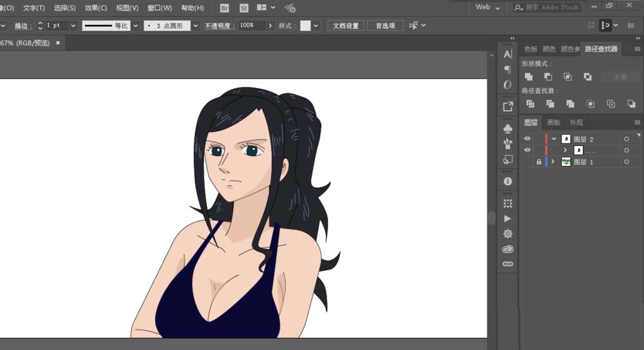
Task: Apply Merge pathfinder operation
Action: (x=571, y=104)
